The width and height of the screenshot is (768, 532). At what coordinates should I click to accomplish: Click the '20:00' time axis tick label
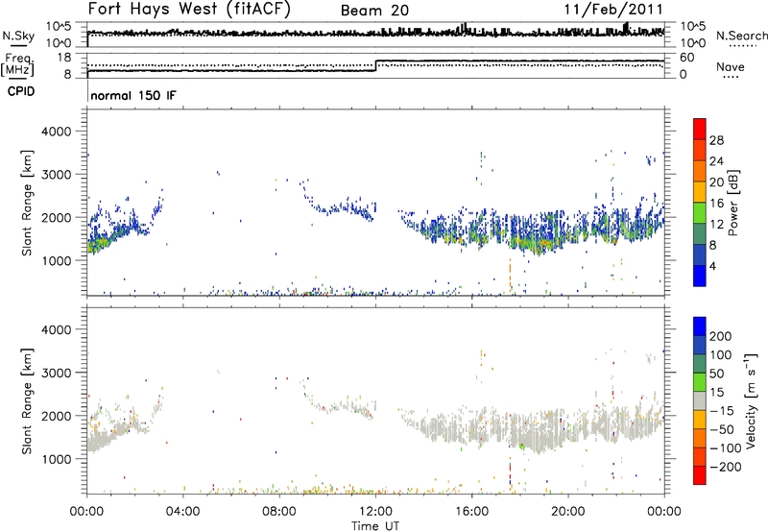(x=567, y=512)
